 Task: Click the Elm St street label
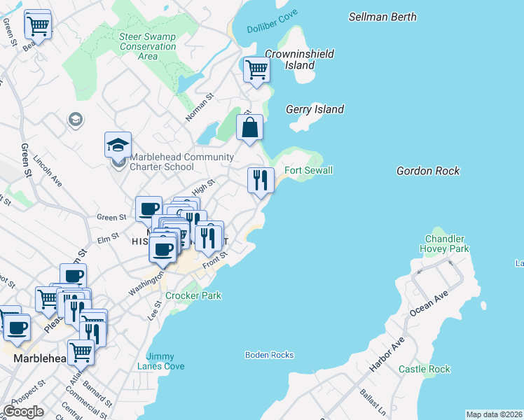[108, 239]
